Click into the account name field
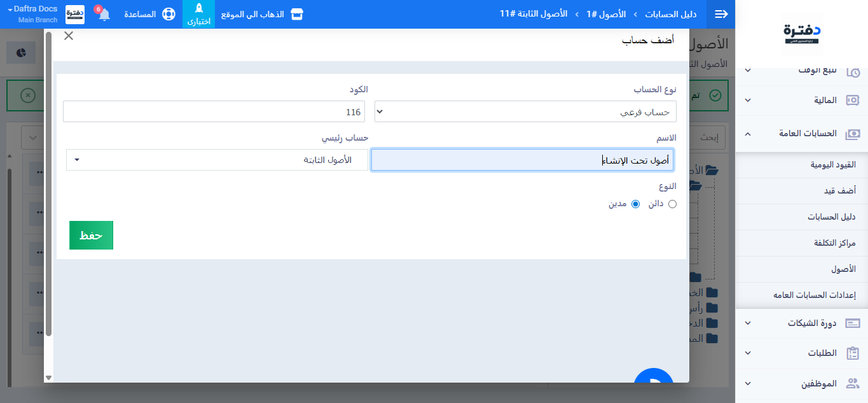 point(522,160)
